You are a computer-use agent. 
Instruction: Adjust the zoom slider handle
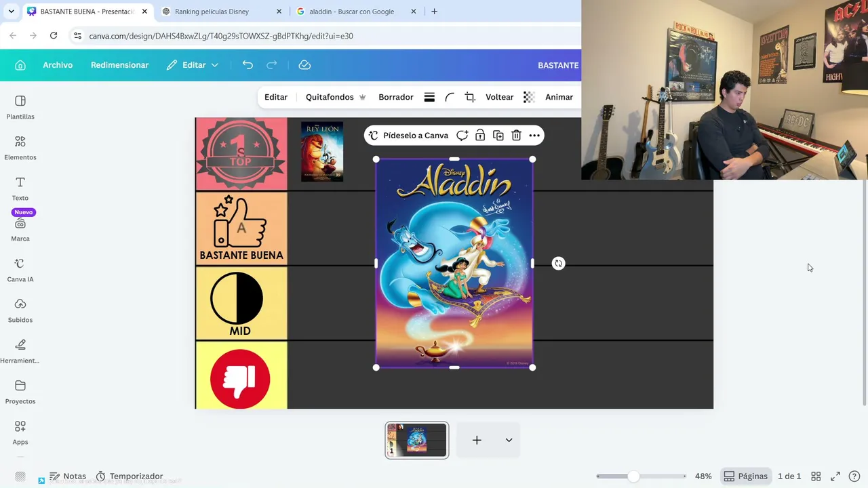point(633,476)
